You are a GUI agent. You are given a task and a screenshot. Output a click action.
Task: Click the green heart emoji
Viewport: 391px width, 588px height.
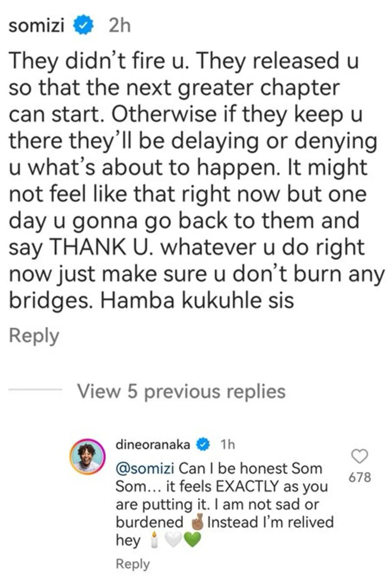192,540
